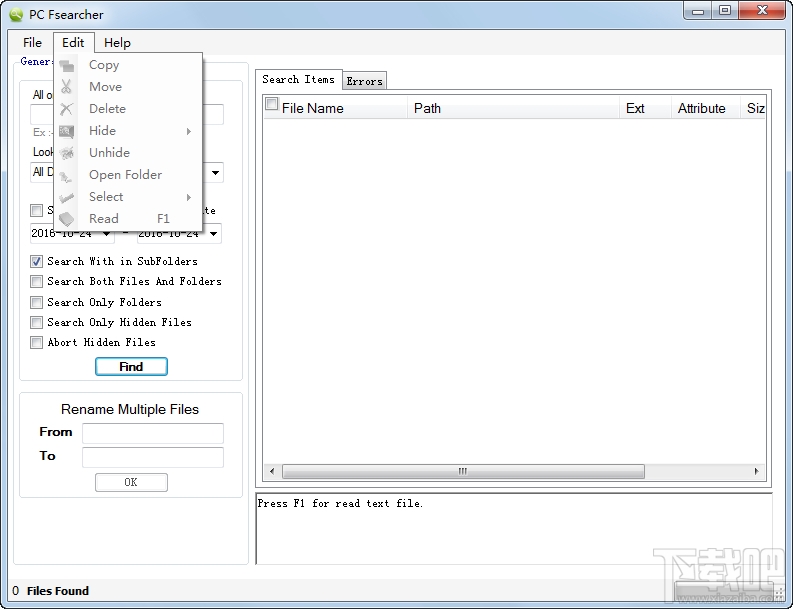Viewport: 793px width, 609px height.
Task: Click the Unhide menu item icon
Action: click(66, 153)
